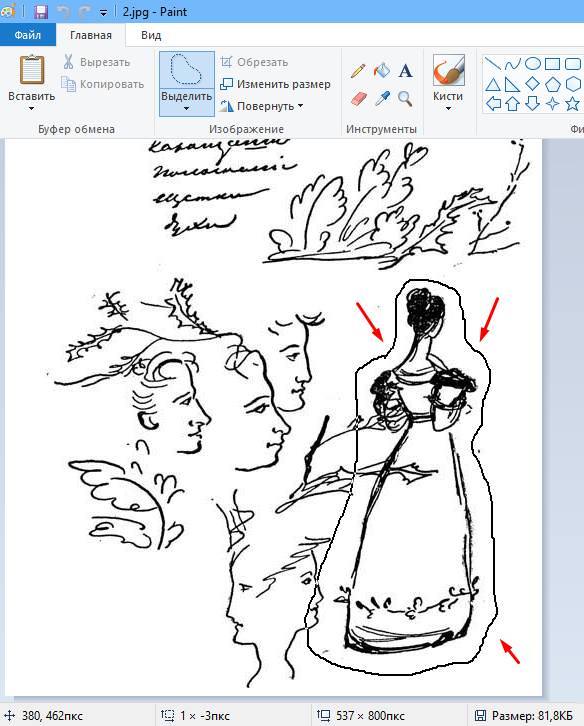
Task: Select the Pencil tool
Action: tap(358, 71)
